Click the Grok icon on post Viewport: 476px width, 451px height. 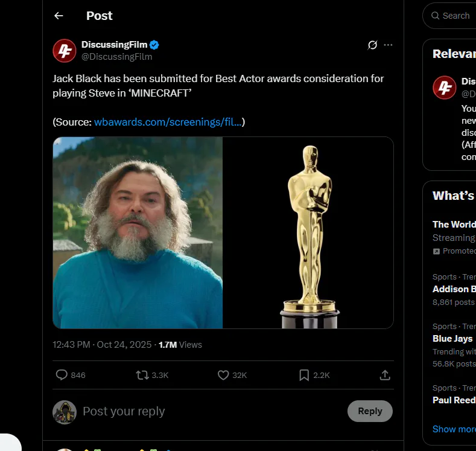[372, 45]
